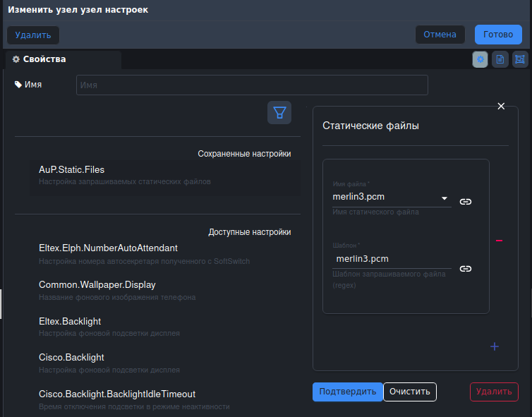Click the Готово button
This screenshot has height=417, width=532.
coord(498,35)
